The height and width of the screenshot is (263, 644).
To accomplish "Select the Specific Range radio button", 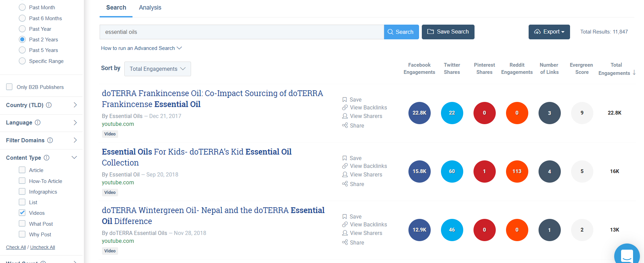I will click(x=22, y=61).
